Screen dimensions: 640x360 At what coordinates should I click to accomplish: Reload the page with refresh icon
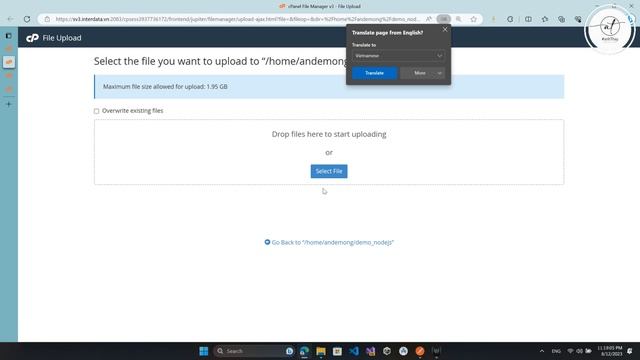[27, 19]
